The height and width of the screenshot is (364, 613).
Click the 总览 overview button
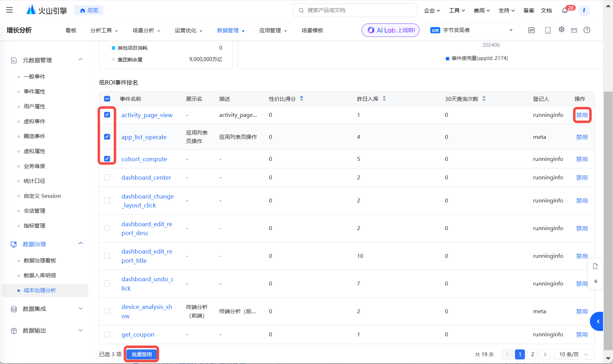pyautogui.click(x=89, y=10)
